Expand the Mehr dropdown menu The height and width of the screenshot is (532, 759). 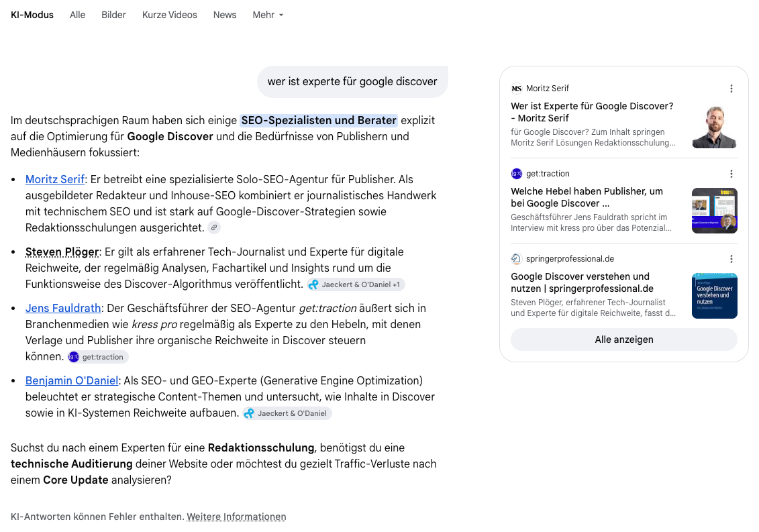tap(268, 15)
